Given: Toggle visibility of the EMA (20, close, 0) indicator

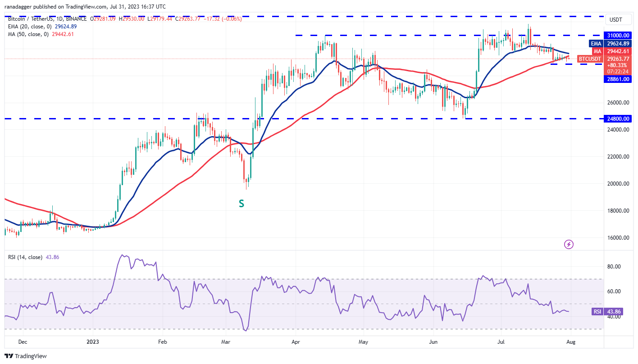Looking at the screenshot, I should coord(29,27).
